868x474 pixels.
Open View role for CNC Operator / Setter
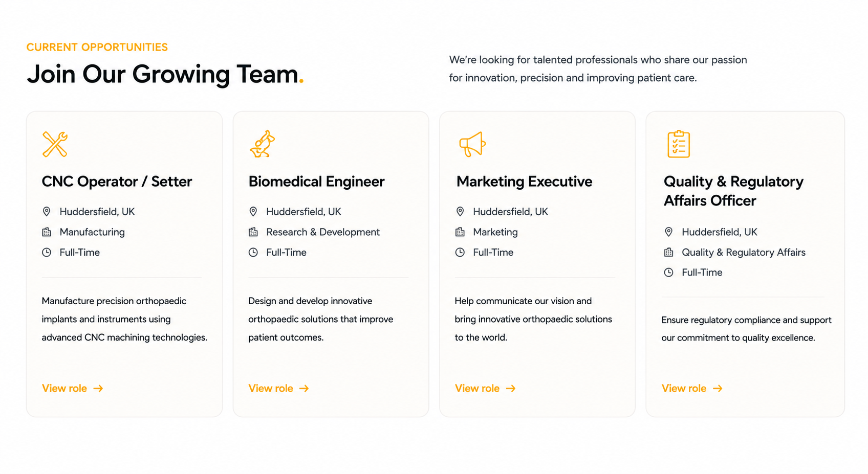point(73,389)
